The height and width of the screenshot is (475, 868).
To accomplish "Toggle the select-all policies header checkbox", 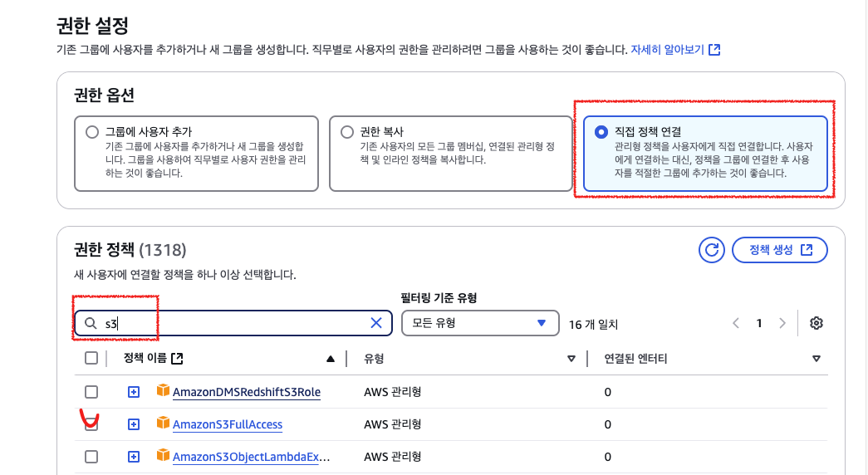I will coord(91,358).
